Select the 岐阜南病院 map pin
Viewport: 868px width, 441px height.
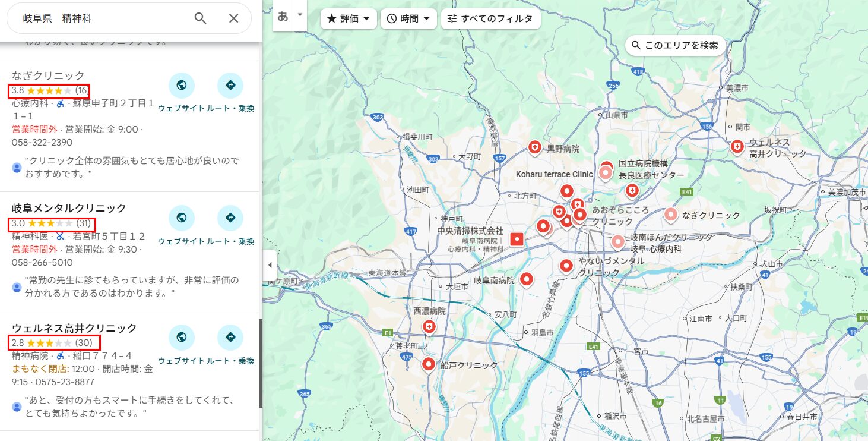click(527, 279)
